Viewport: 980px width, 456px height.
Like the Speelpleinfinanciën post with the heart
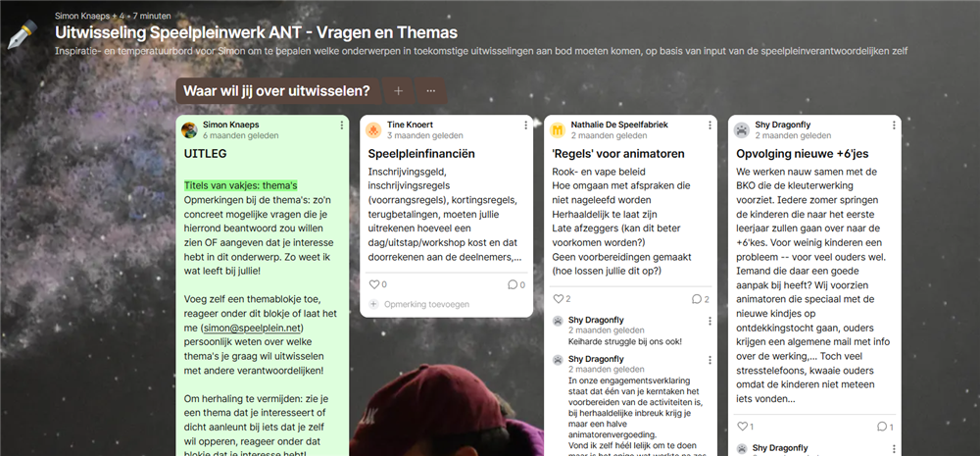pos(373,284)
